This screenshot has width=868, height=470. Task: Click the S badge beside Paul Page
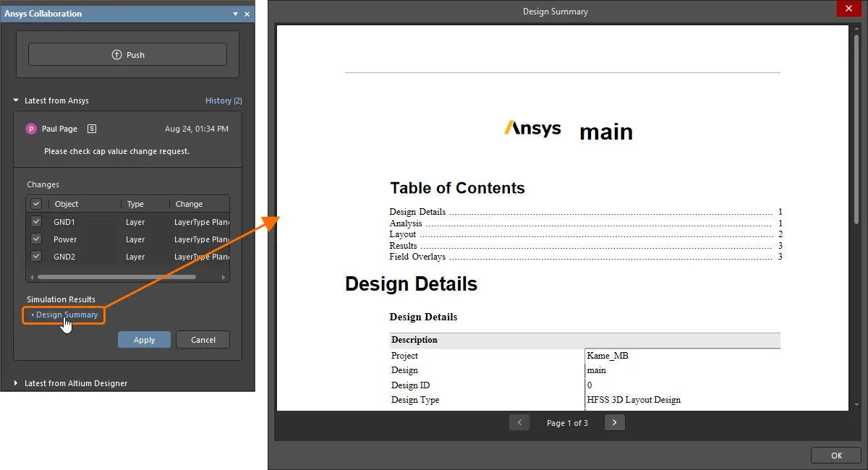[92, 129]
